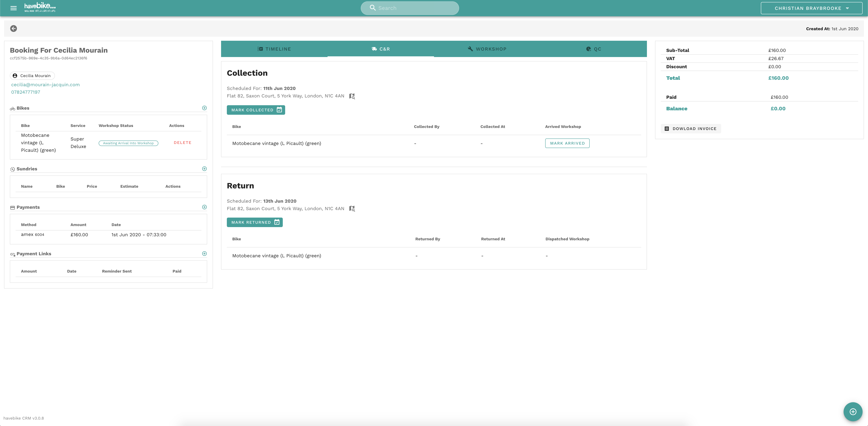Click the floating add button at bottom right
This screenshot has height=426, width=868.
tap(853, 412)
